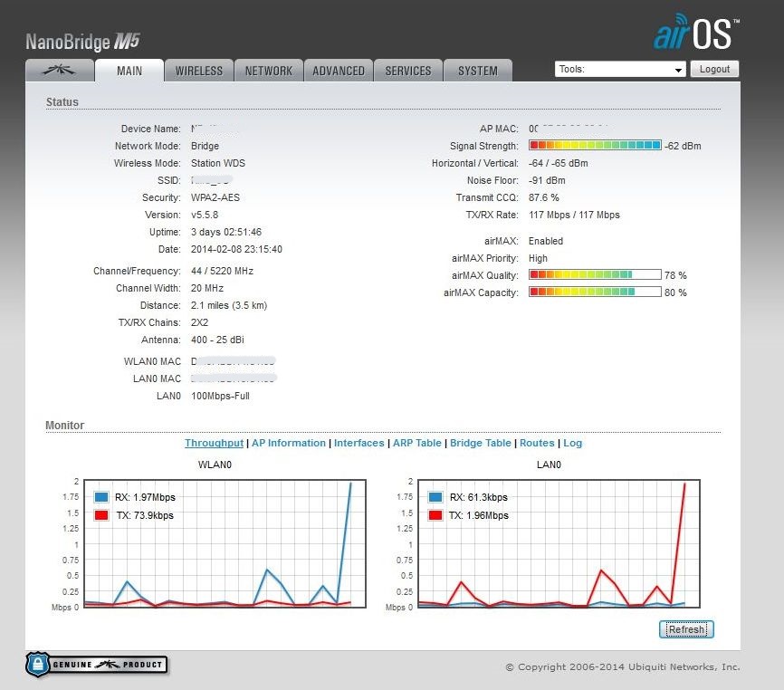Open the ARP Table link

(417, 443)
